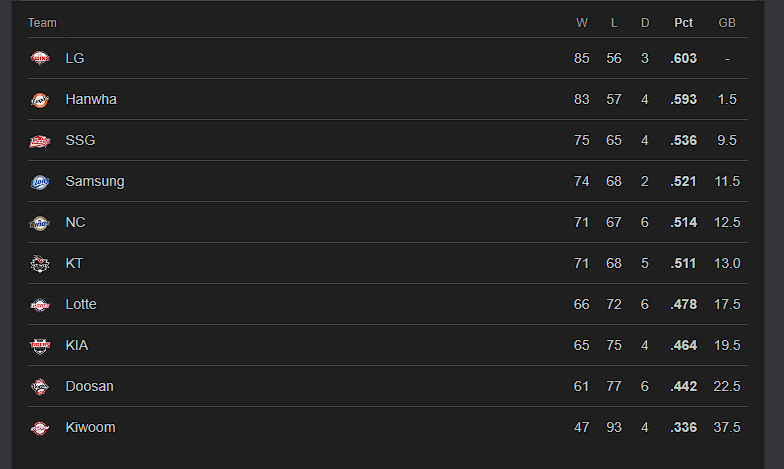Click the Pct column header
784x469 pixels.
(x=684, y=23)
